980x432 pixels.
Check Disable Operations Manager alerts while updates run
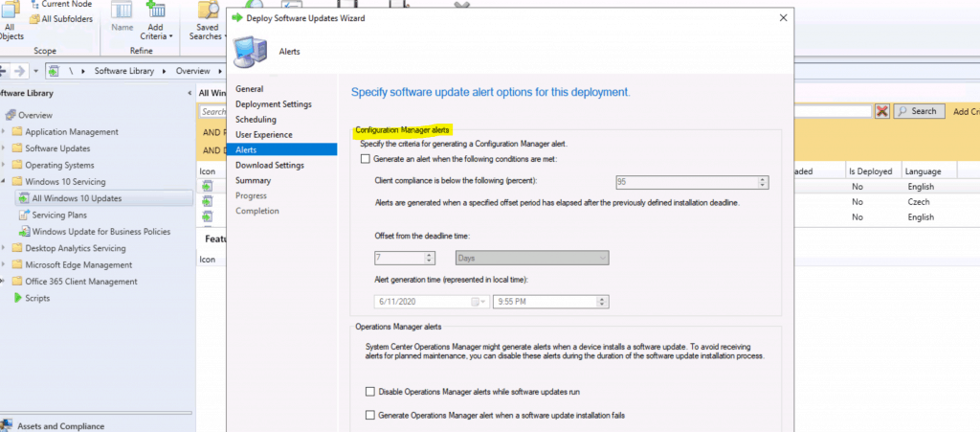point(370,392)
